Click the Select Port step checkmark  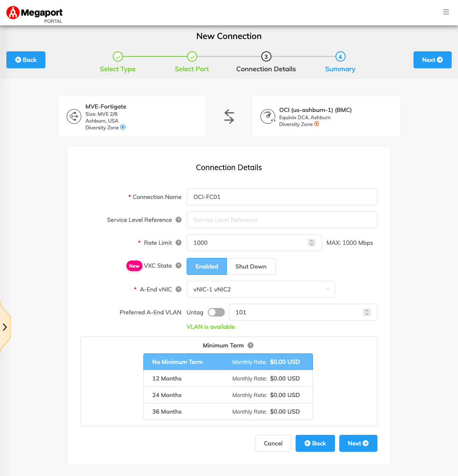coord(192,56)
